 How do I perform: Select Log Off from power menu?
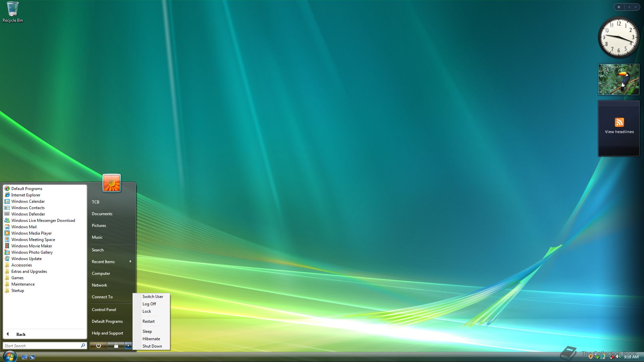pos(149,304)
